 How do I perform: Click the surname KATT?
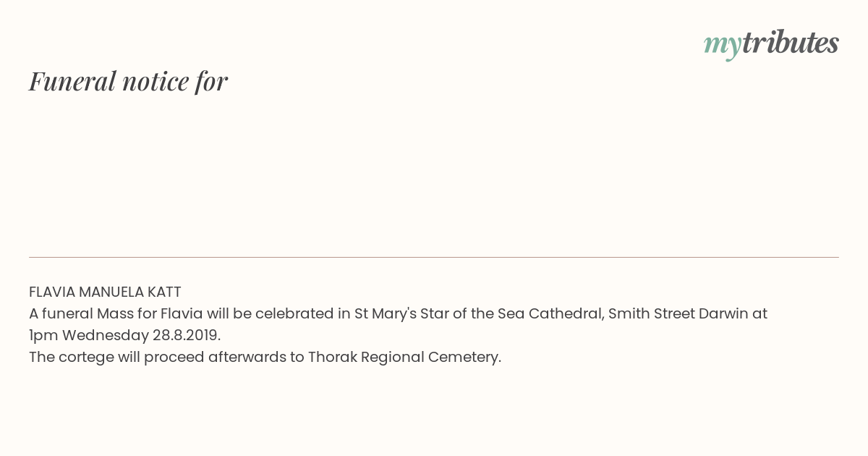click(164, 292)
